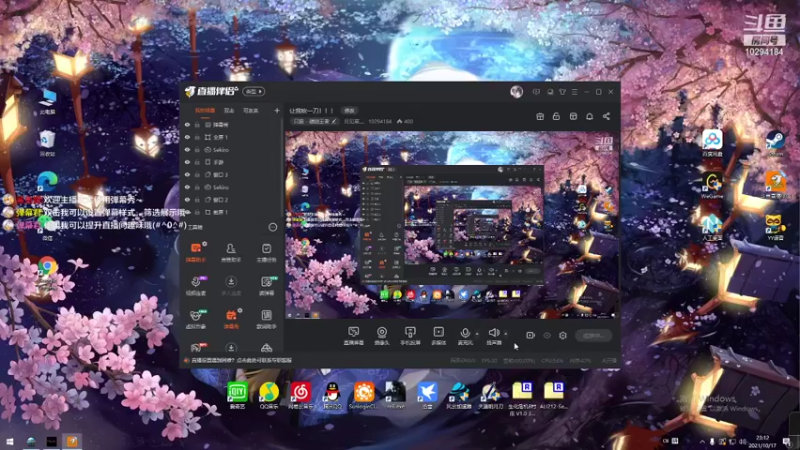Open the person-shaped 房管助手 tool
Viewport: 800px width, 450px height.
[x=231, y=252]
